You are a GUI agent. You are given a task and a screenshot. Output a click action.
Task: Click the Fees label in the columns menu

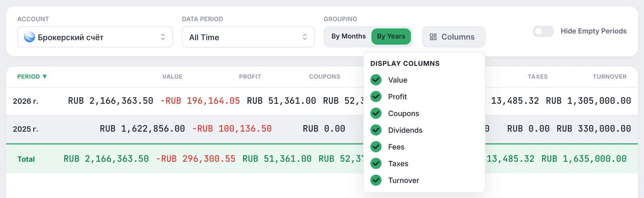[x=396, y=147]
